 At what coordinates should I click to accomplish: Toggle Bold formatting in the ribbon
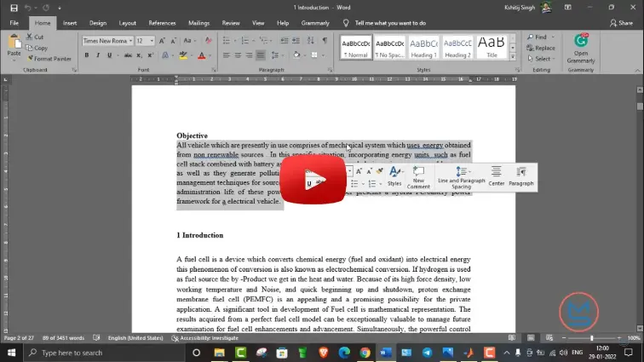[x=86, y=55]
